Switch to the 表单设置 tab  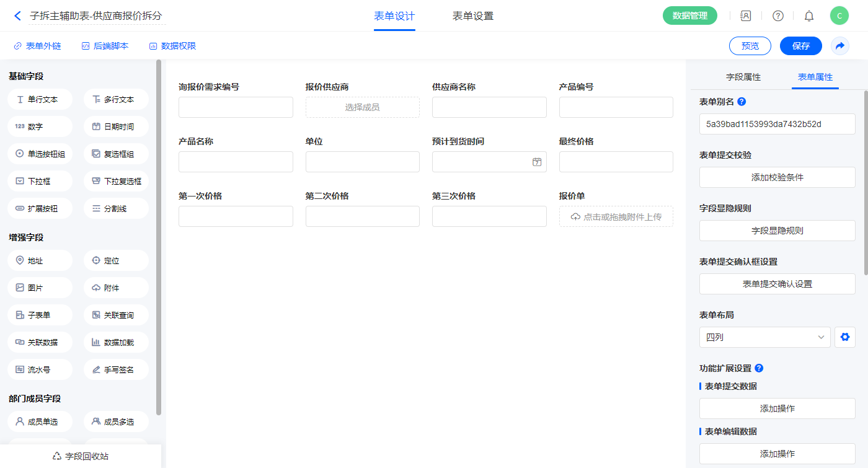[x=472, y=16]
